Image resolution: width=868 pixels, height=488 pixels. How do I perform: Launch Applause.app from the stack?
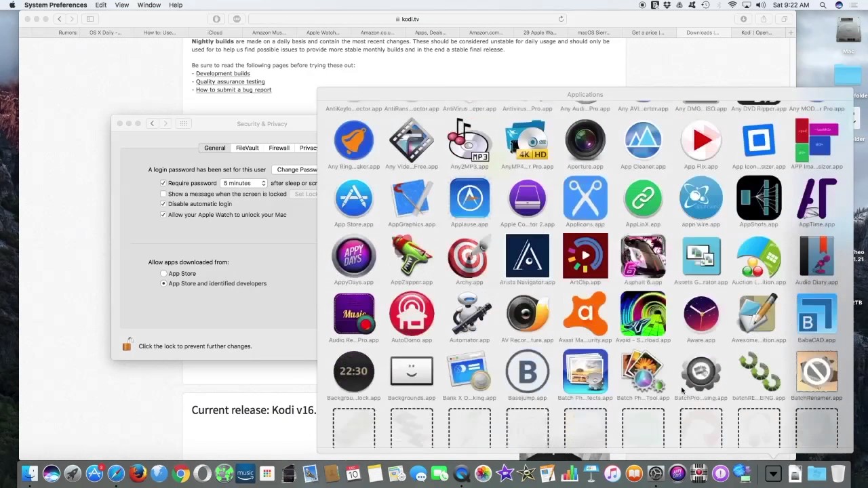click(469, 199)
